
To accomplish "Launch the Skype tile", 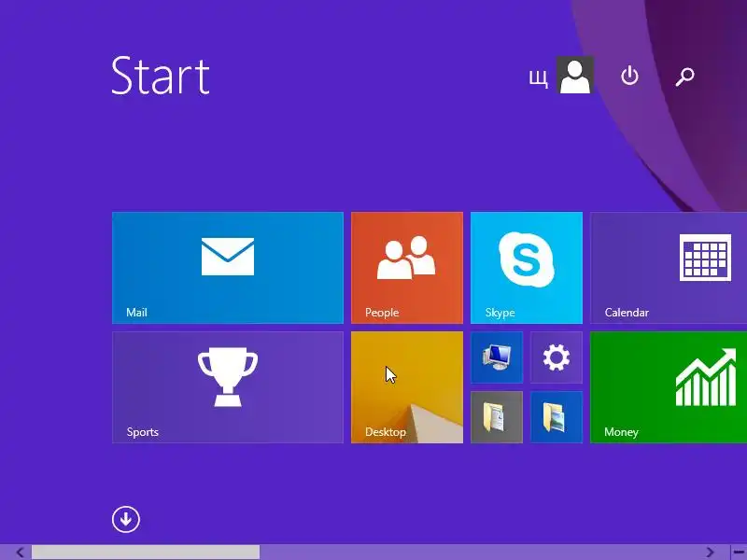I will [x=527, y=268].
